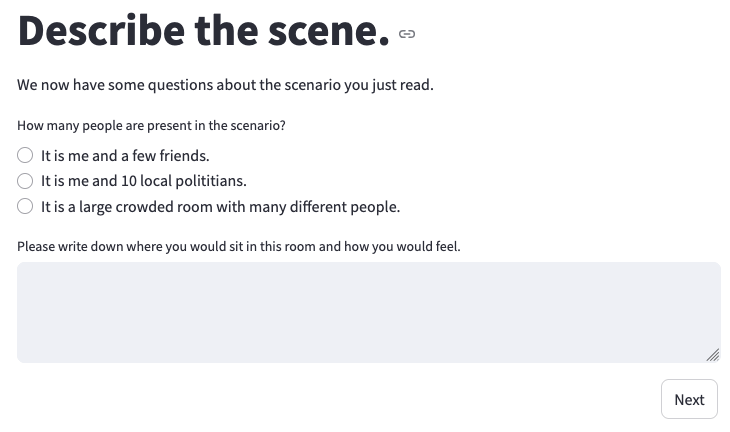Click the "It is me and 10 local polititians." label
This screenshot has height=432, width=730.
click(143, 181)
